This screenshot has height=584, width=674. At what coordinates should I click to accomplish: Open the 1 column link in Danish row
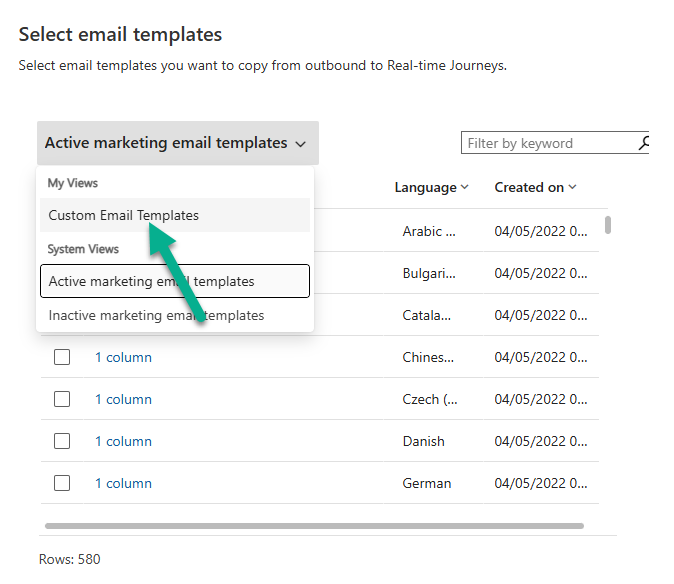click(x=123, y=441)
